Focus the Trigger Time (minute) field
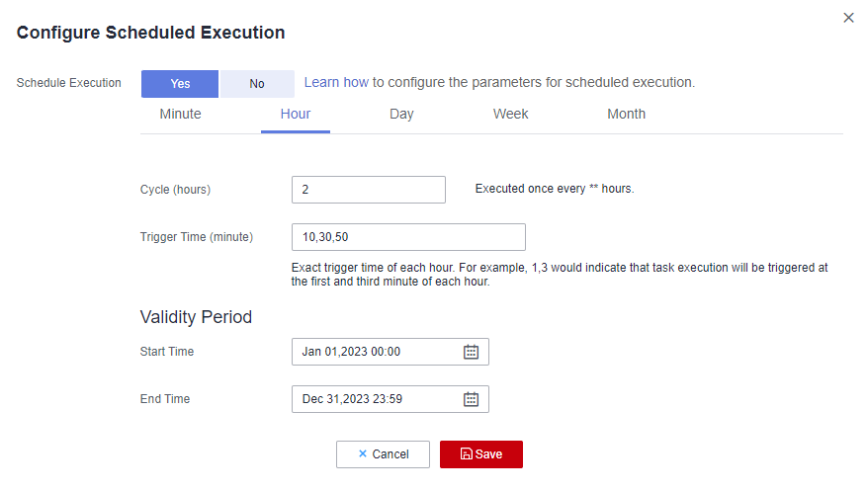868x492 pixels. click(407, 237)
